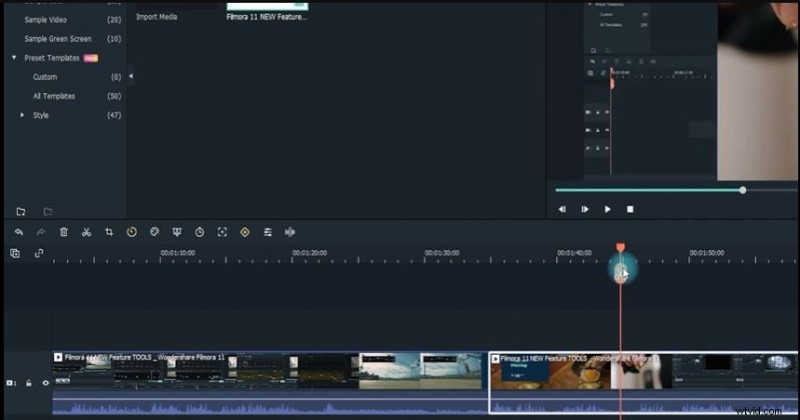Select the Style tree item
The width and height of the screenshot is (800, 420).
[41, 115]
